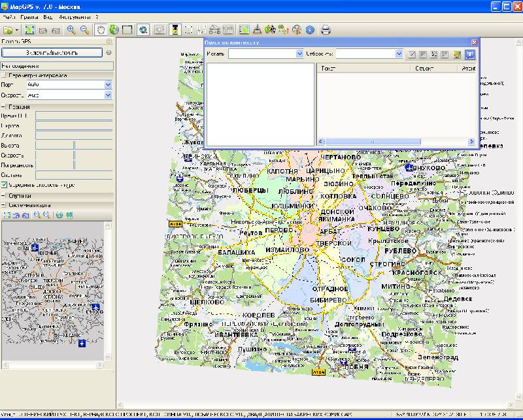
Task: Open the Скорость baud rate dropdown
Action: point(108,95)
